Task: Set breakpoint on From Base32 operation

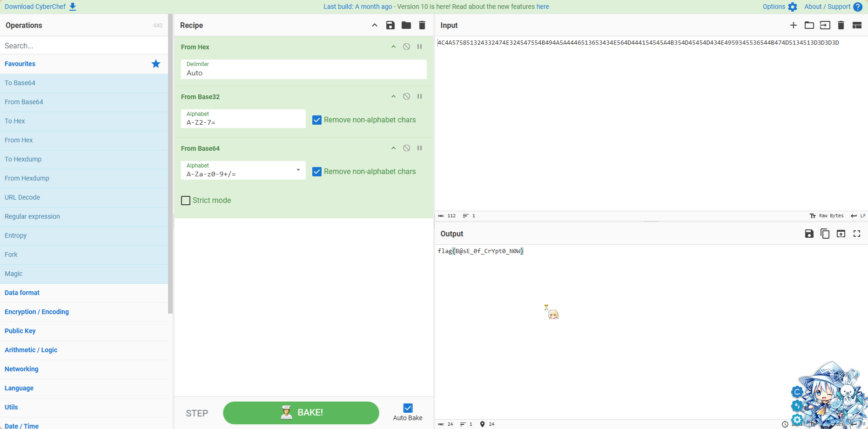Action: click(x=419, y=96)
